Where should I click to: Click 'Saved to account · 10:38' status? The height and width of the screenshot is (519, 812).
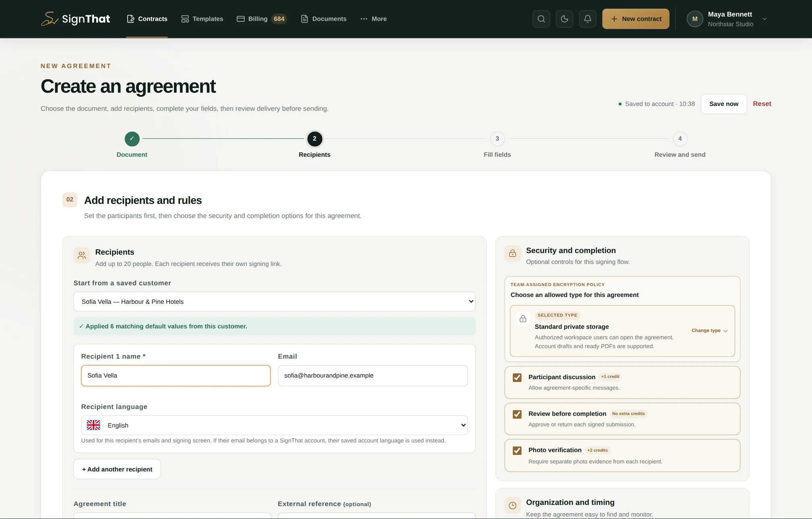pyautogui.click(x=657, y=104)
